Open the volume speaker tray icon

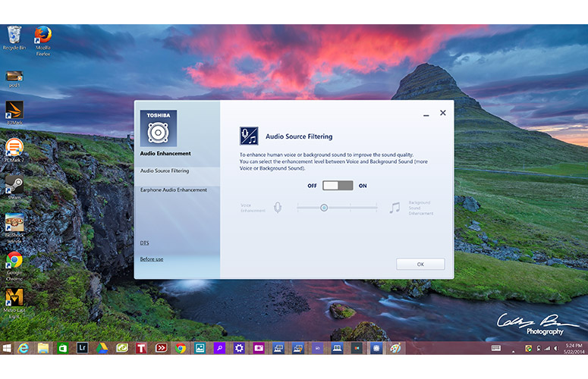(556, 349)
